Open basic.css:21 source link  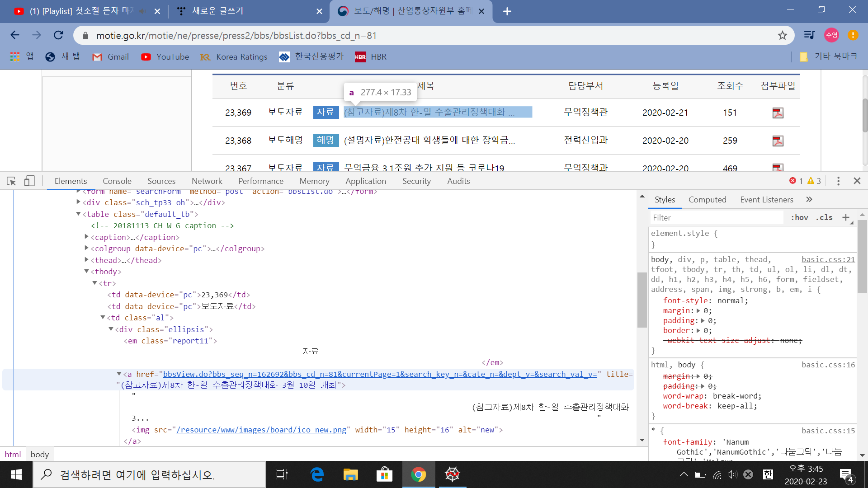click(x=828, y=259)
